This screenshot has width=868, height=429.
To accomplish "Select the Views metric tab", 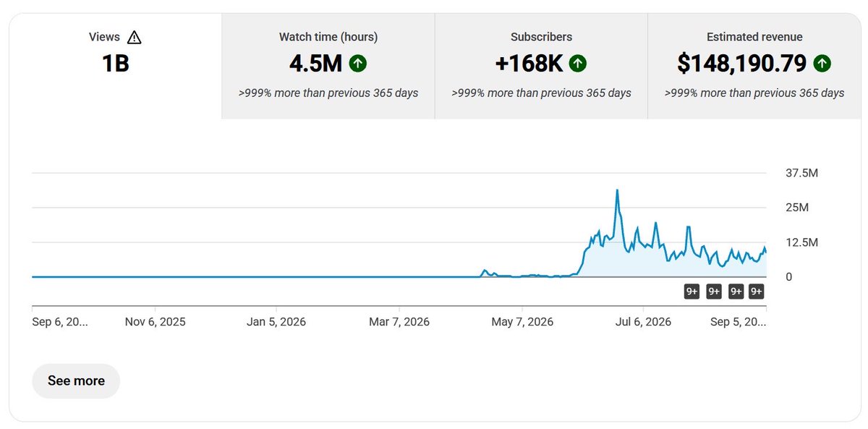I will point(115,66).
